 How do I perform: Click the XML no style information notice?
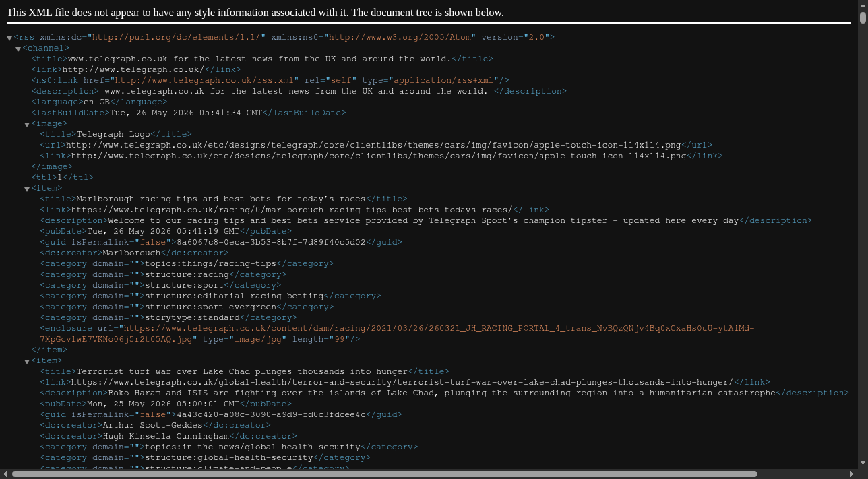pyautogui.click(x=255, y=13)
